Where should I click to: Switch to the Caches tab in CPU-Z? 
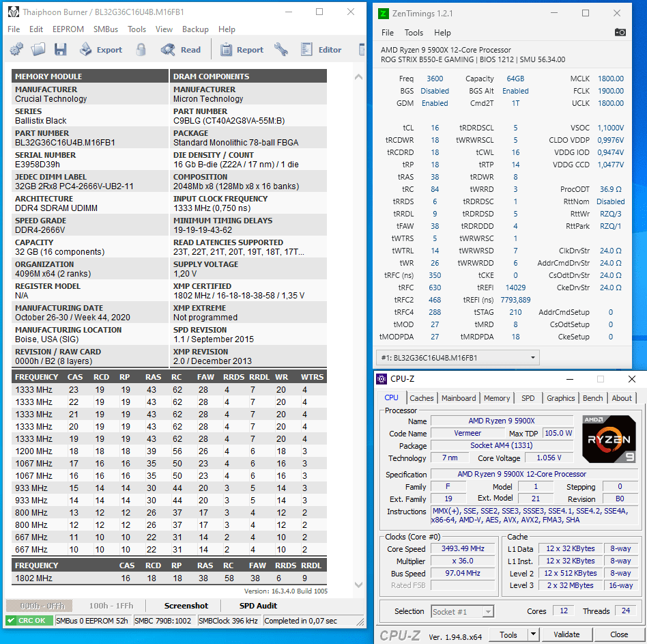[x=421, y=398]
